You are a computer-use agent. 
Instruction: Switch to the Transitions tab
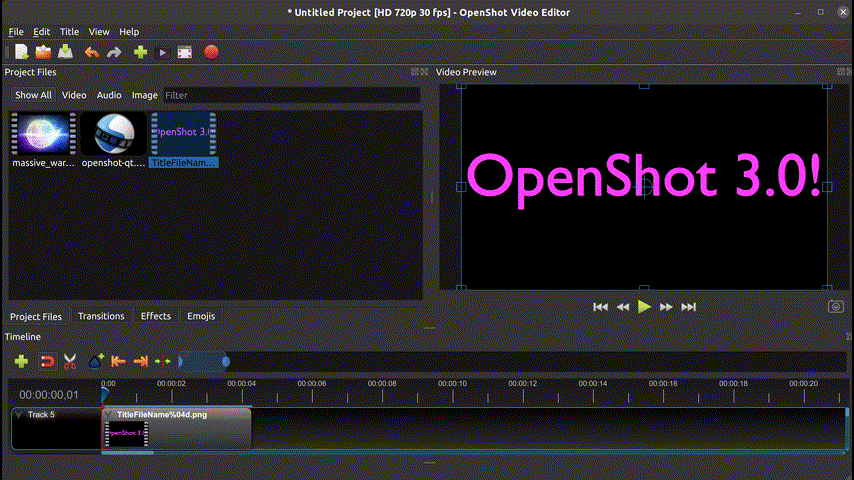[x=101, y=316]
